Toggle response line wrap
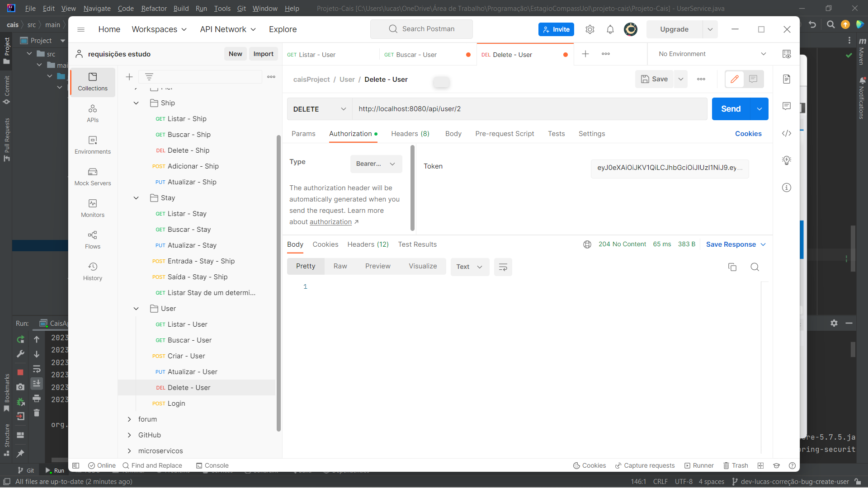 tap(503, 267)
